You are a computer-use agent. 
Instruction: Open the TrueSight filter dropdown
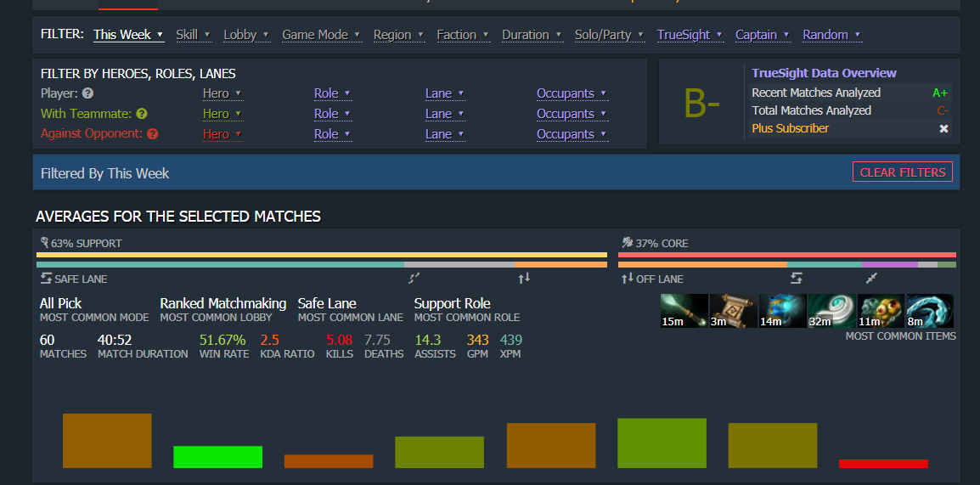coord(690,35)
